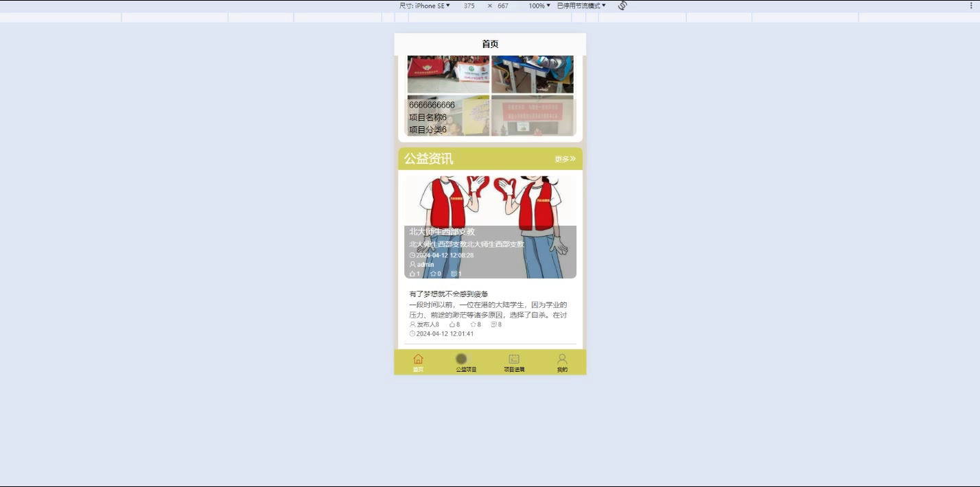Screen dimensions: 980x487
Task: Click 项目名称6 project label
Action: pyautogui.click(x=428, y=117)
